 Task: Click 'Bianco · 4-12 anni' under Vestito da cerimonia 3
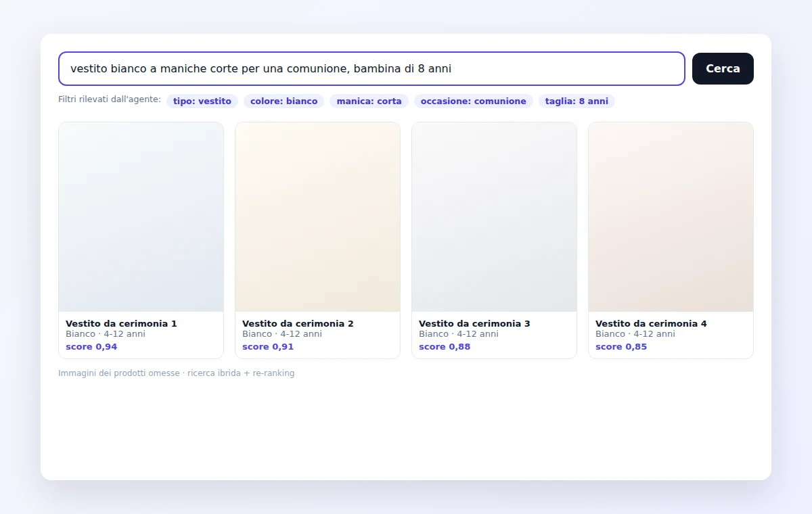tap(459, 334)
